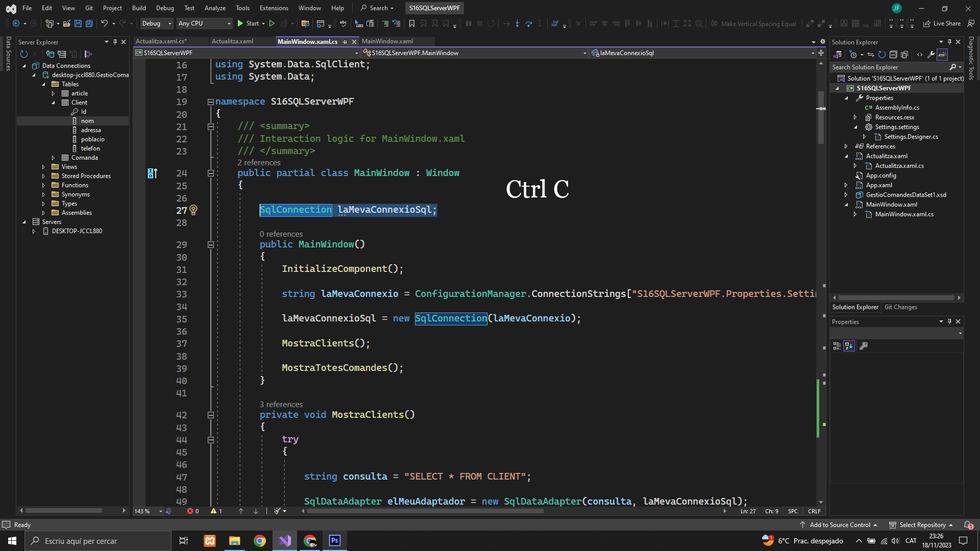Click the green Start debugging button

pyautogui.click(x=240, y=23)
